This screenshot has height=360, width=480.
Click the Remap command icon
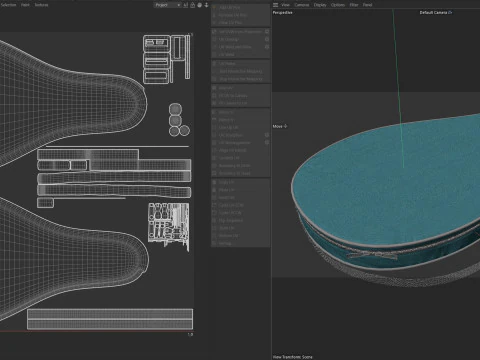coord(215,243)
